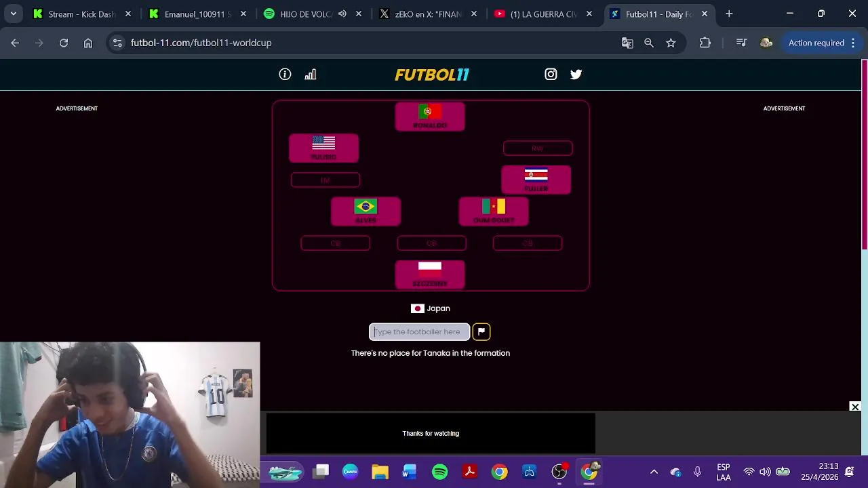This screenshot has height=488, width=868.
Task: Open the game info icon
Action: (285, 75)
